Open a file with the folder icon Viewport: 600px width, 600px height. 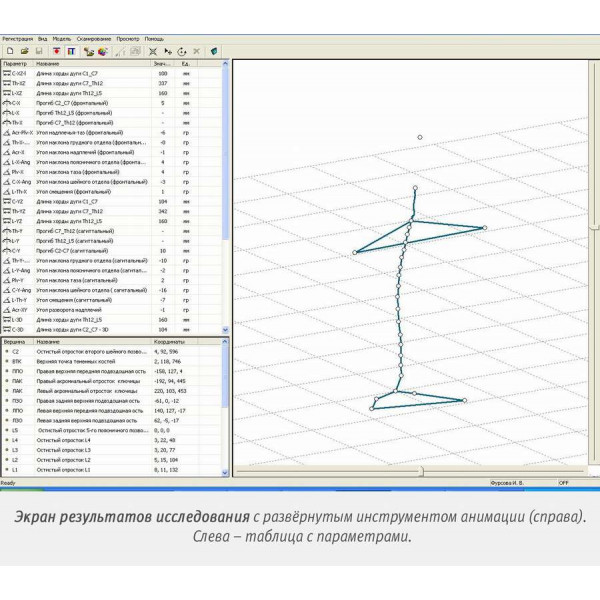coord(24,51)
